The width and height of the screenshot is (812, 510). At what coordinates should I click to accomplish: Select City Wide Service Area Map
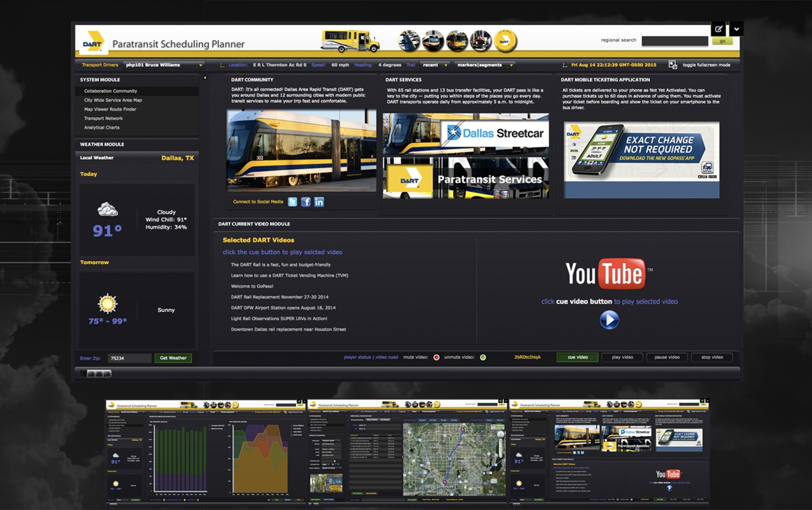pos(113,100)
